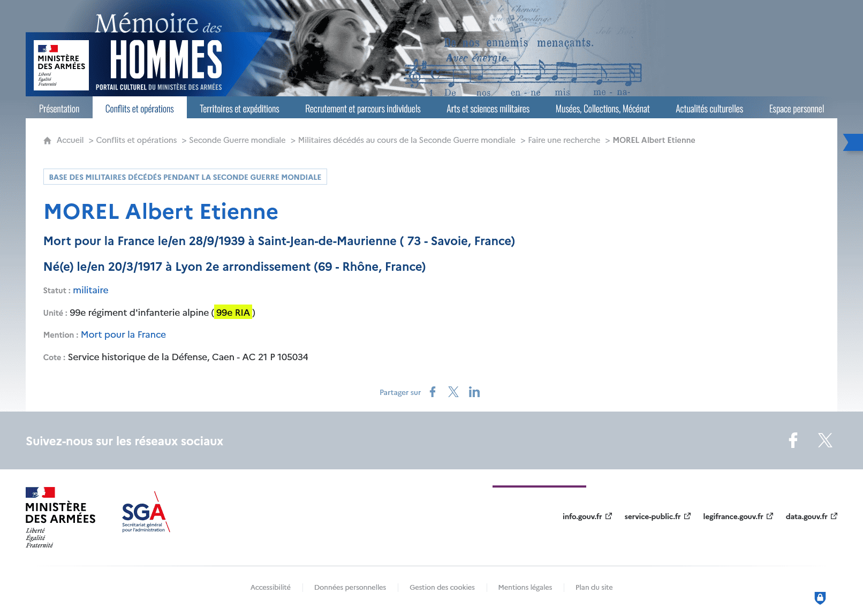Share the record on LinkedIn

click(474, 392)
